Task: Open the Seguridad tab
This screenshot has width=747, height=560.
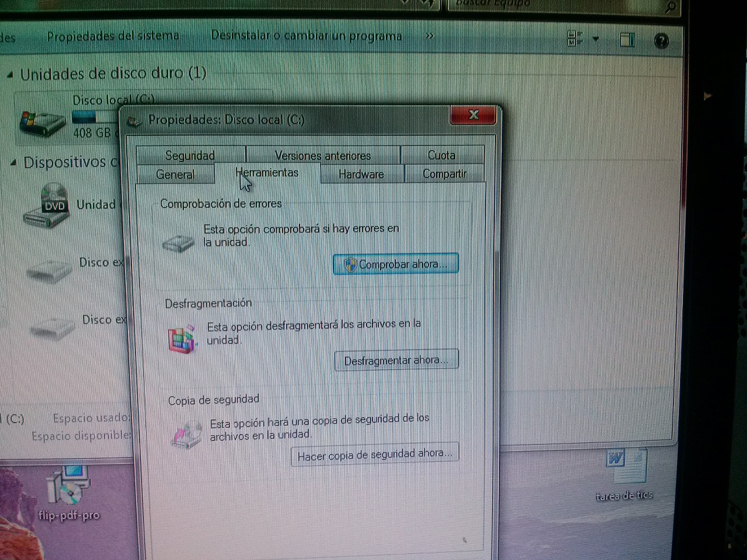Action: click(190, 155)
